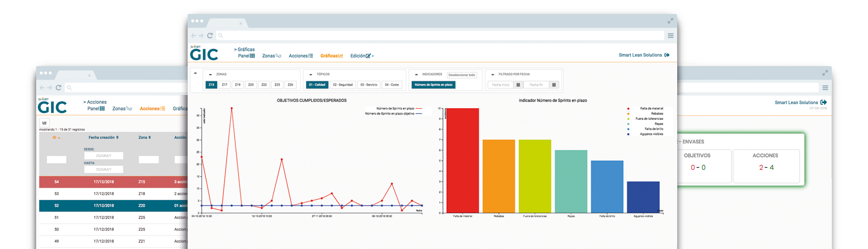The height and width of the screenshot is (249, 868).
Task: Select row 54 in actions table
Action: pos(113,182)
